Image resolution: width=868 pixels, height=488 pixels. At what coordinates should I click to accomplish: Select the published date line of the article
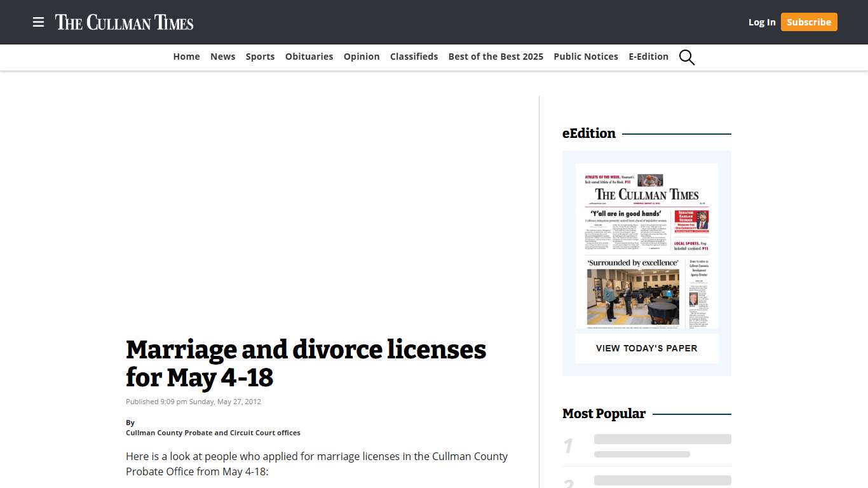tap(193, 401)
